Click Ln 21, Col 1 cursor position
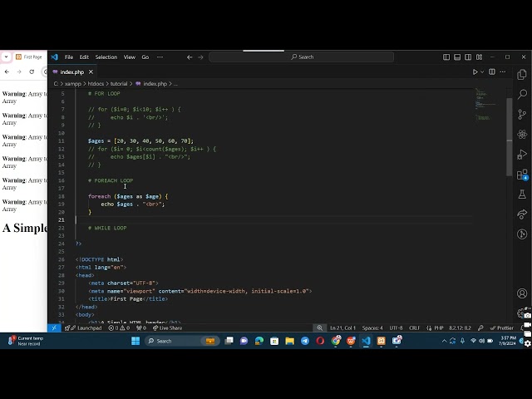The height and width of the screenshot is (399, 532). click(342, 328)
